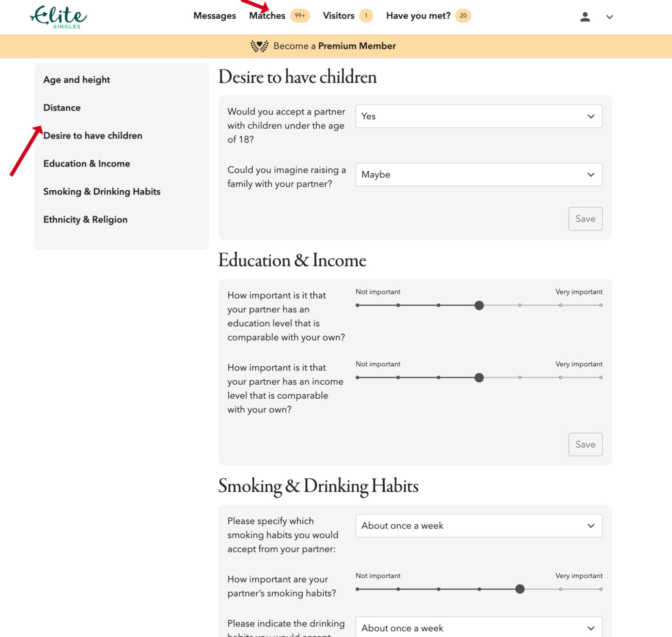Click the Elite Singles logo
This screenshot has width=672, height=637.
[x=58, y=17]
